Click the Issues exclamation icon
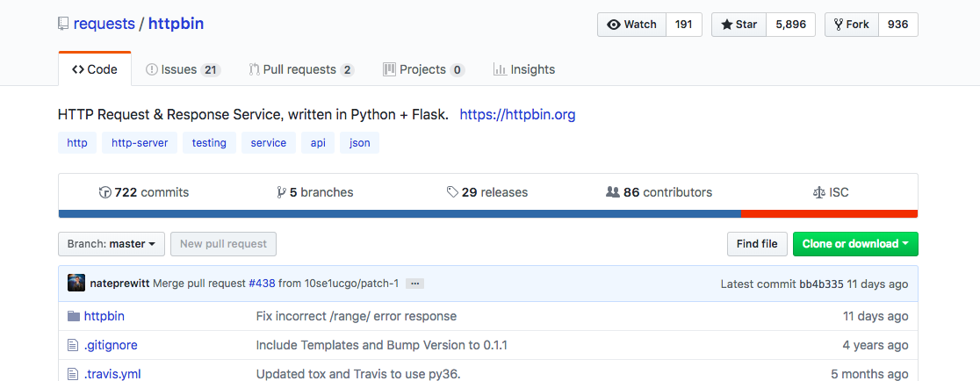Image resolution: width=980 pixels, height=381 pixels. click(x=151, y=69)
